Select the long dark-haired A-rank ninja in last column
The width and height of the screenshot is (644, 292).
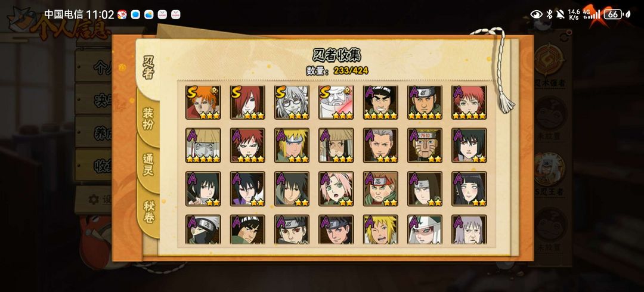tap(469, 188)
